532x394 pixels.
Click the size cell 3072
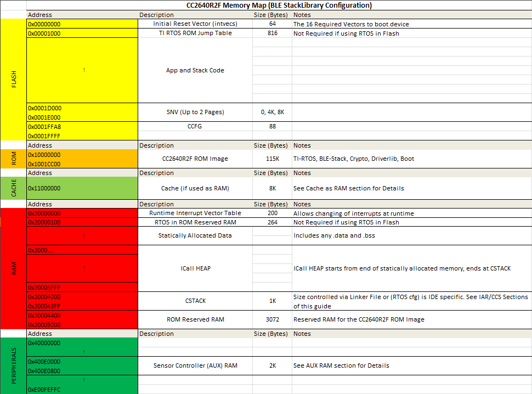(x=273, y=320)
